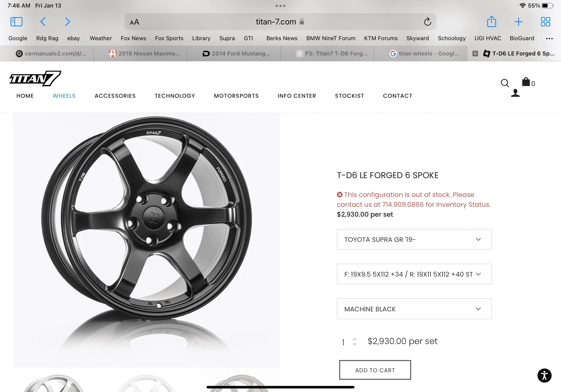Open the site search magnifier
561x392 pixels.
[x=505, y=83]
